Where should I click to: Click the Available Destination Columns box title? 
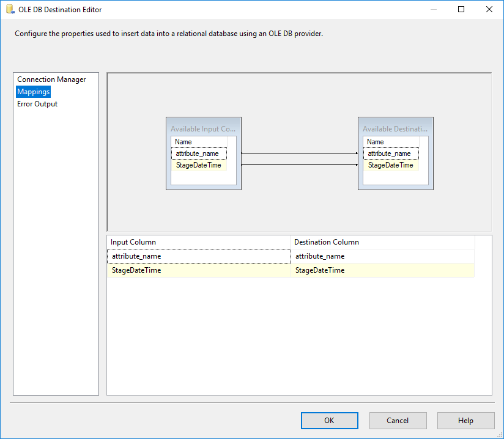[395, 128]
